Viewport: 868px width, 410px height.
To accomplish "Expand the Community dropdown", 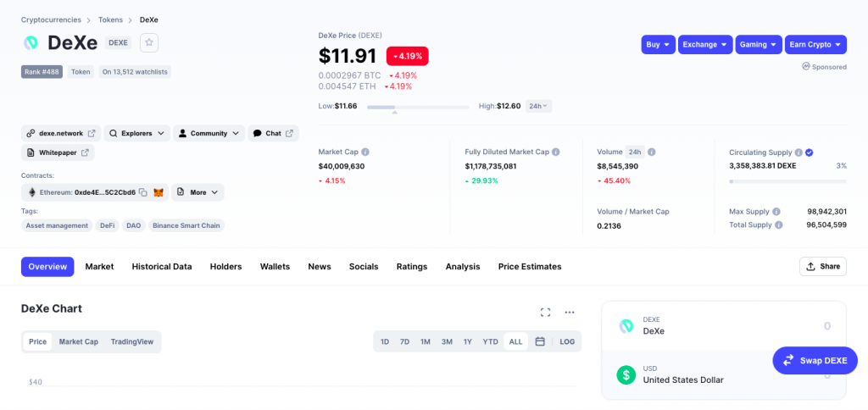I will (209, 133).
